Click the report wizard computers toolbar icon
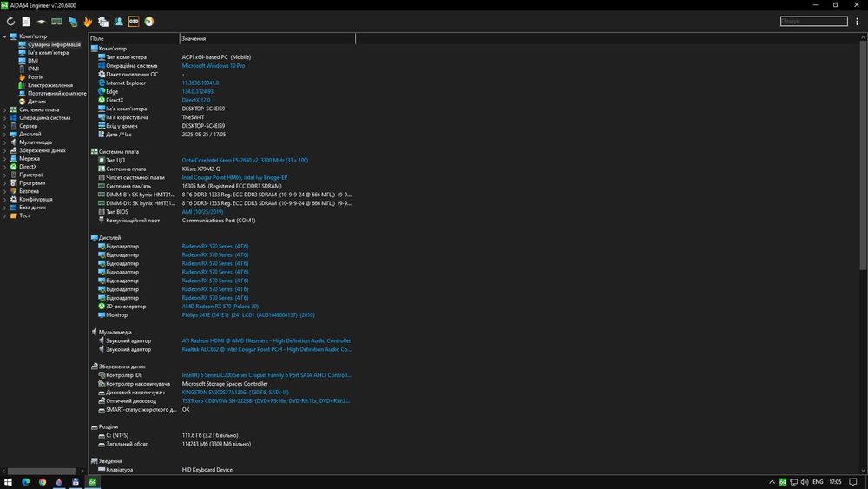Screen dimensions: 868x489 pos(103,22)
